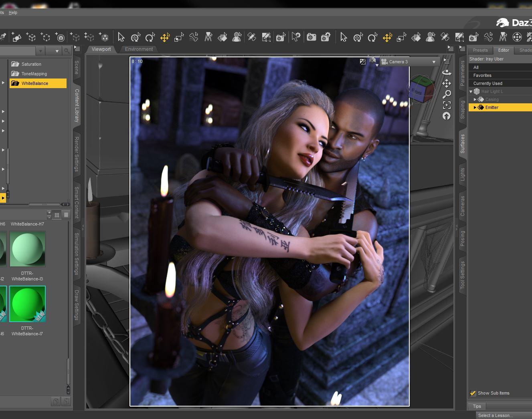Click the content search magnifier button
This screenshot has width=532, height=419.
pos(67,51)
